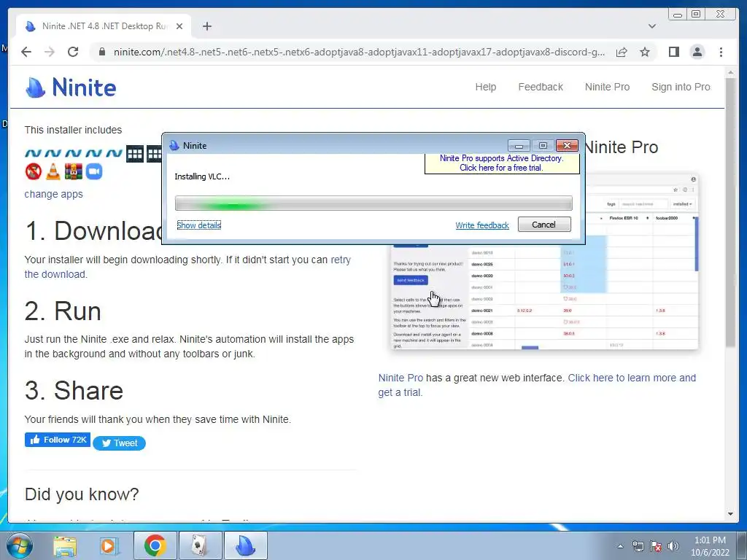Click the '3. Share' heading

[x=74, y=391]
